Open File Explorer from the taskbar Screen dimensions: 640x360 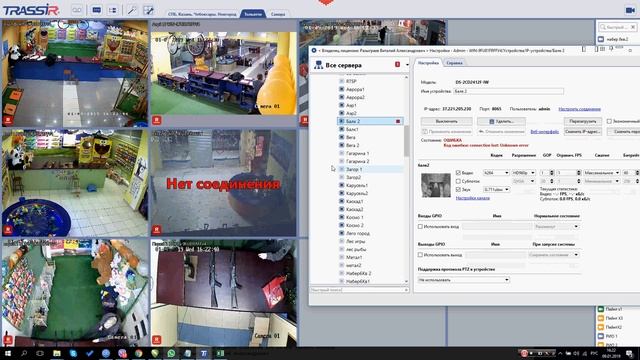(x=57, y=353)
